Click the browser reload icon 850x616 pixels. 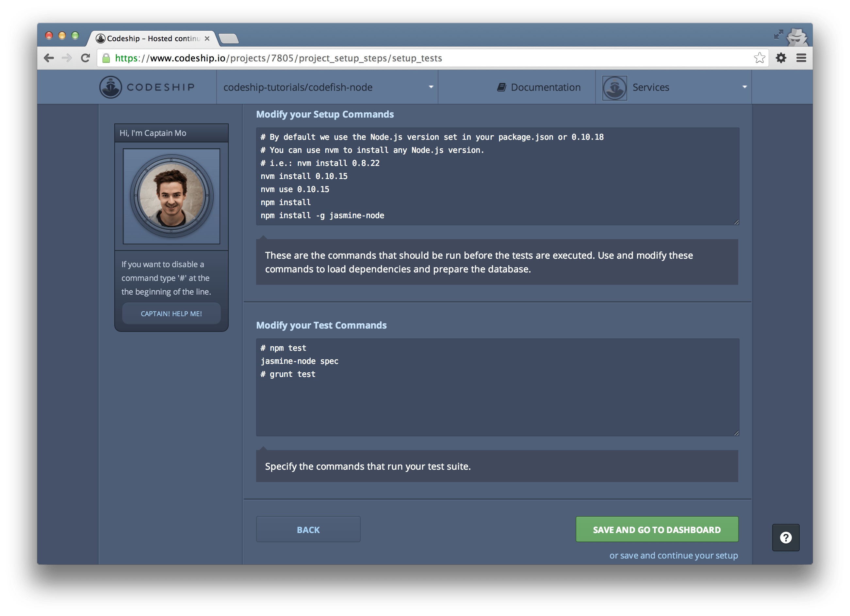86,58
